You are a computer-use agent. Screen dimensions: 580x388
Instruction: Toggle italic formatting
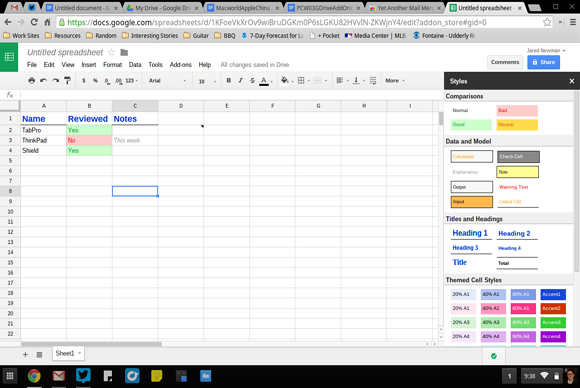pyautogui.click(x=240, y=80)
